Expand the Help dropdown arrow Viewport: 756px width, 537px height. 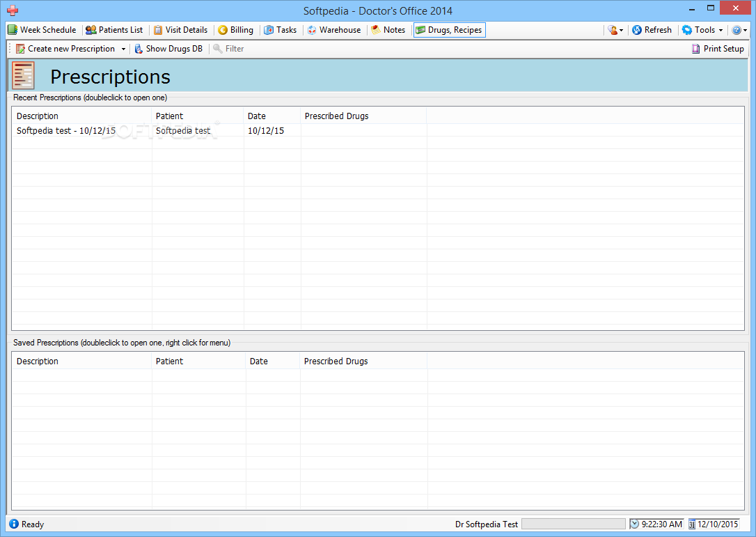pos(745,31)
